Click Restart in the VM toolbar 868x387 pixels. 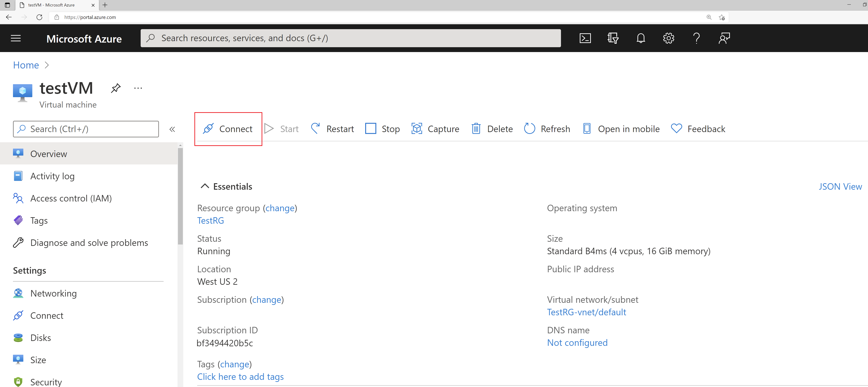coord(332,129)
